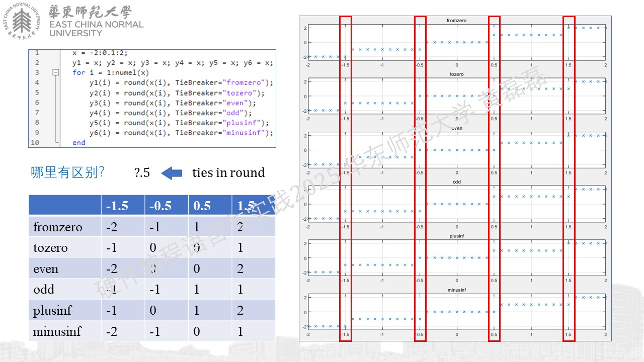This screenshot has width=644, height=362.
Task: Click the 哪里有区别? question text
Action: point(68,173)
